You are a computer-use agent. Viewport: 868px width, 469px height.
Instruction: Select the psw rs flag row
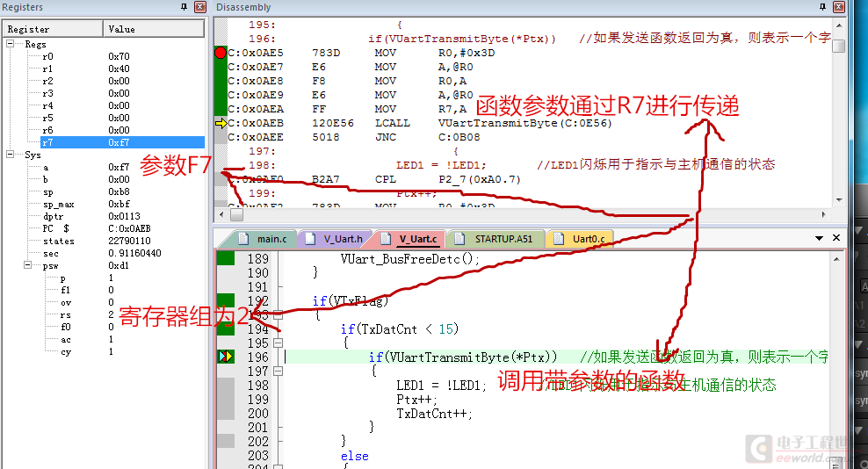pyautogui.click(x=104, y=314)
